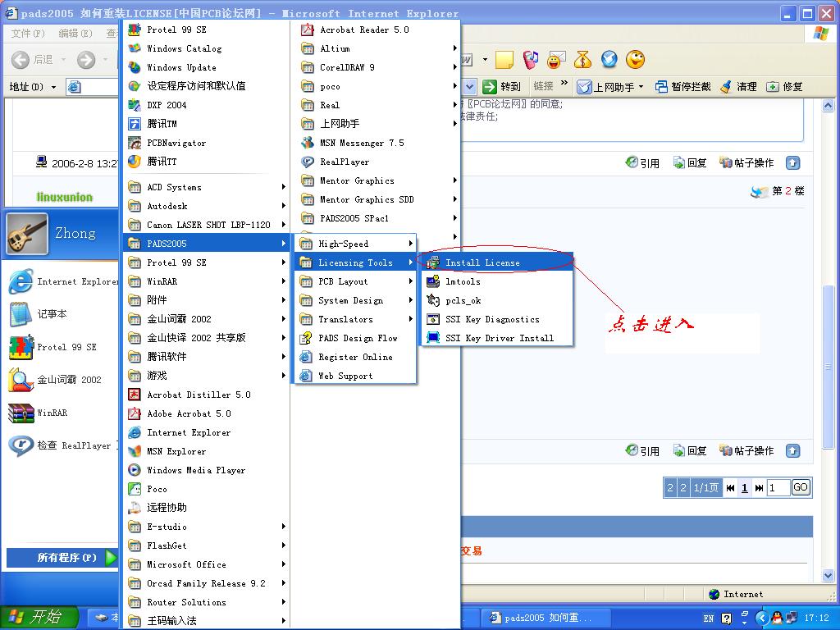This screenshot has height=630, width=840.
Task: Click the 转到 go button in IE
Action: point(501,86)
